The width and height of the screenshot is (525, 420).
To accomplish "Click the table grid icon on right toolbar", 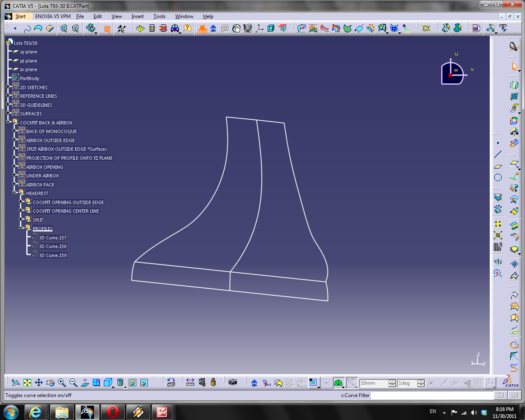I will 498,247.
